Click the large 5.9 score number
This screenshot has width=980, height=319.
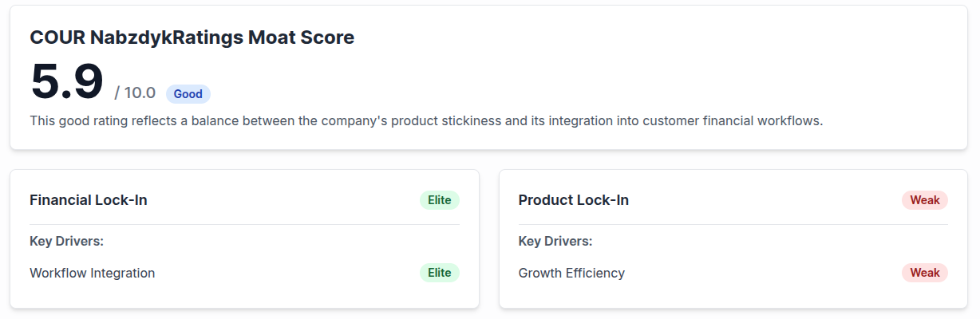tap(67, 81)
